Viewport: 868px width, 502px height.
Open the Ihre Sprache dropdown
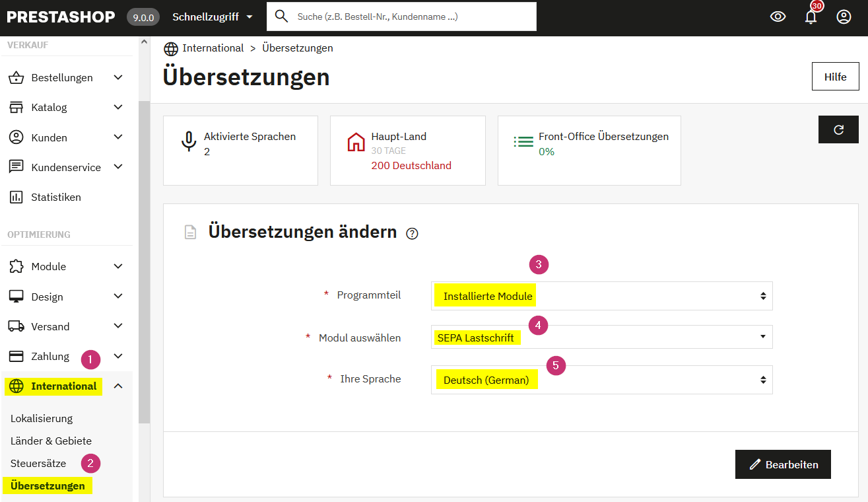[601, 380]
